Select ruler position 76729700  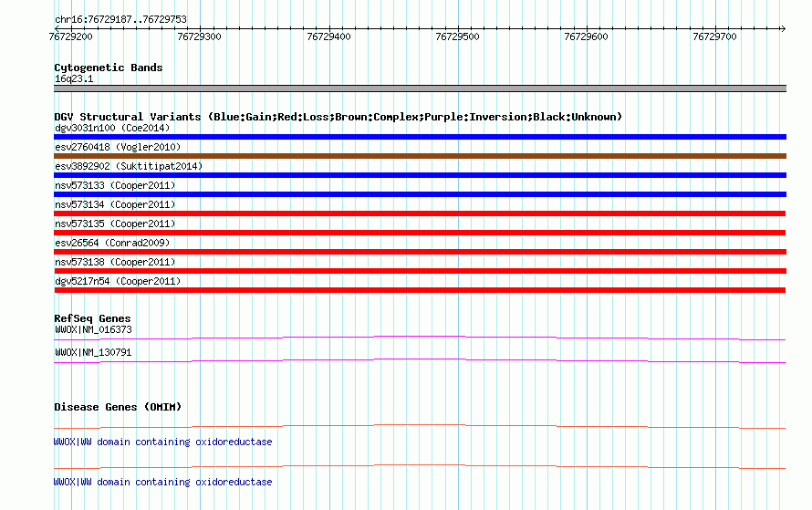click(714, 36)
